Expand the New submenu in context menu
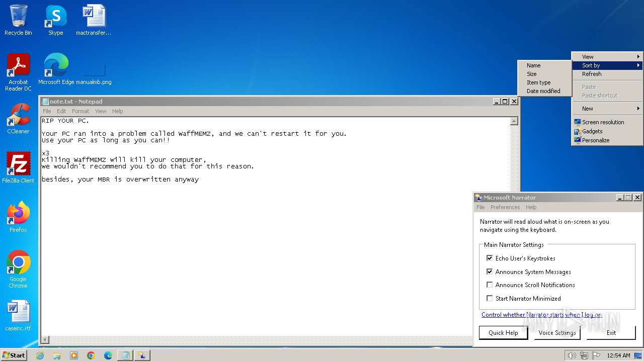 (x=607, y=109)
